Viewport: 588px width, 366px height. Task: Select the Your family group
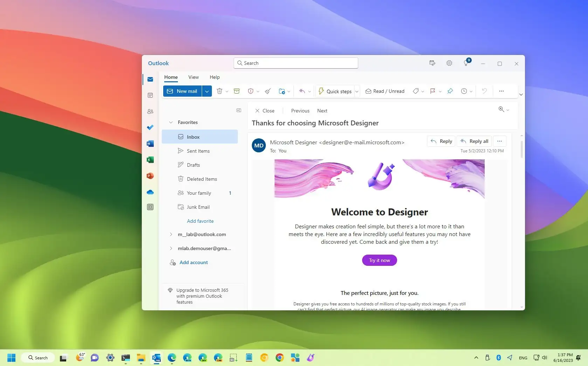[200, 193]
